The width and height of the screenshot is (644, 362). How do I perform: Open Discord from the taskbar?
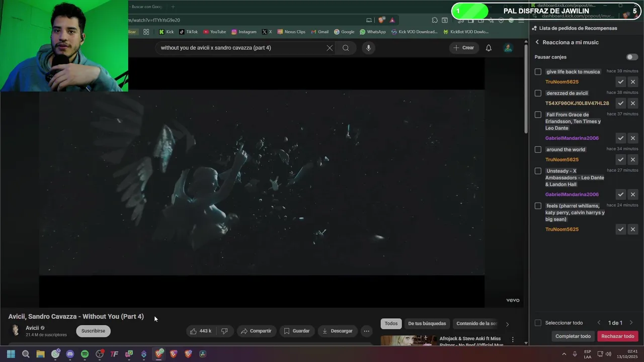point(70,354)
